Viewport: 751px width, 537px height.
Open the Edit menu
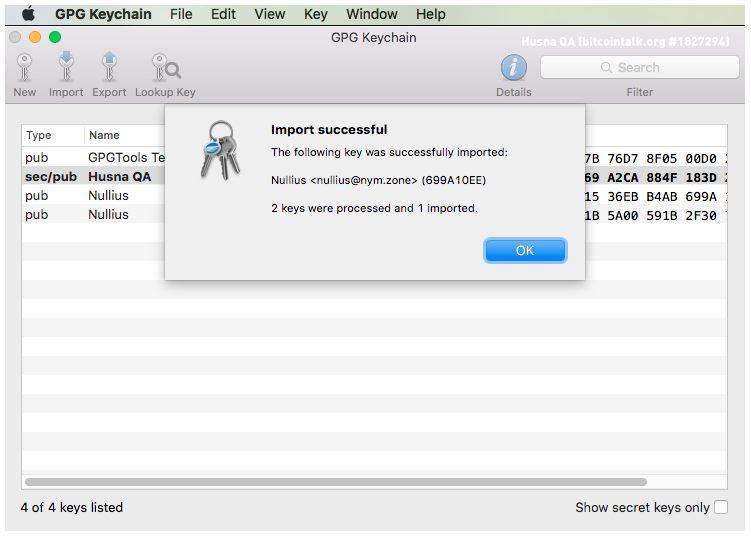[x=223, y=14]
